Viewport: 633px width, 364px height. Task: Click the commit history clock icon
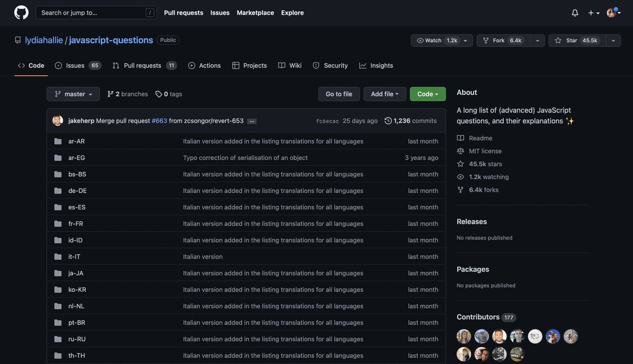click(x=388, y=121)
